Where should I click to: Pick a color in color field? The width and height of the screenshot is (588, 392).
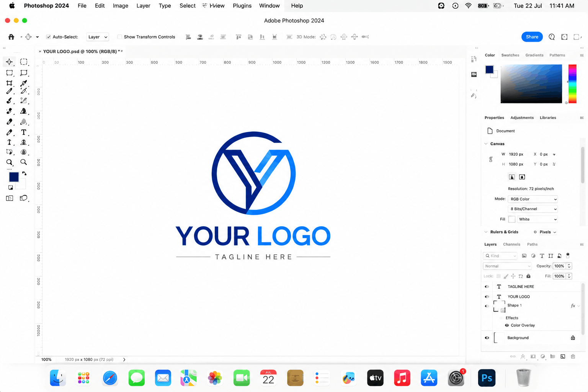click(x=531, y=84)
